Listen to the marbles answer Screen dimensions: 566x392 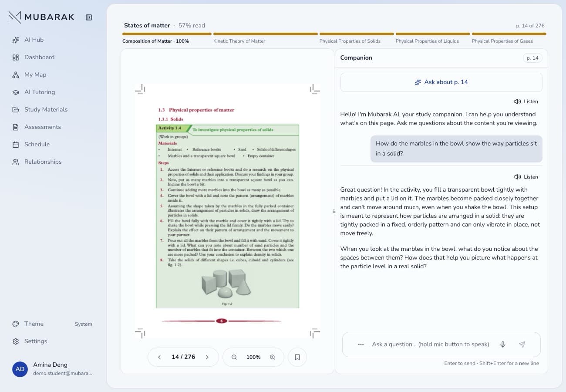pos(526,177)
